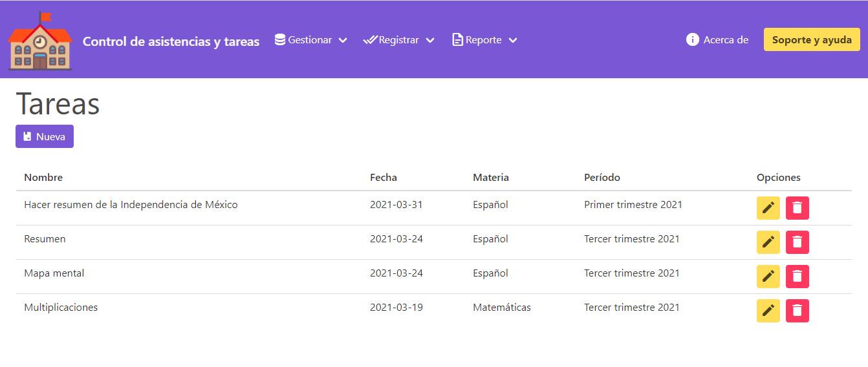
Task: Click the Nombre column header
Action: pyautogui.click(x=43, y=177)
